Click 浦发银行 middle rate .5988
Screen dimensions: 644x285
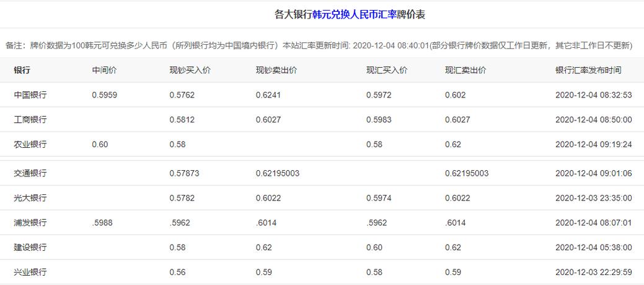(x=102, y=222)
